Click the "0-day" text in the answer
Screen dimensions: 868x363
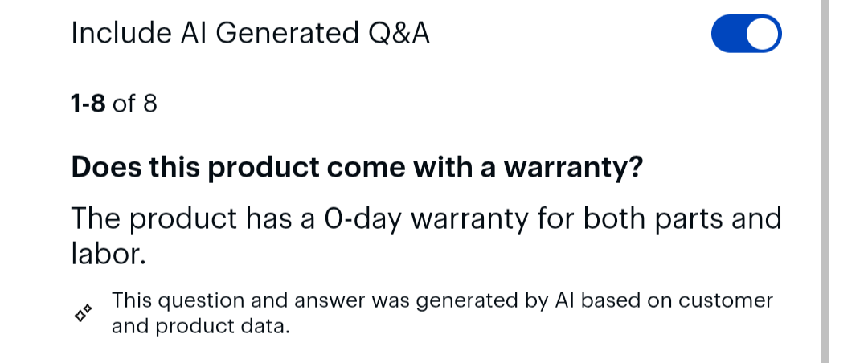click(363, 218)
